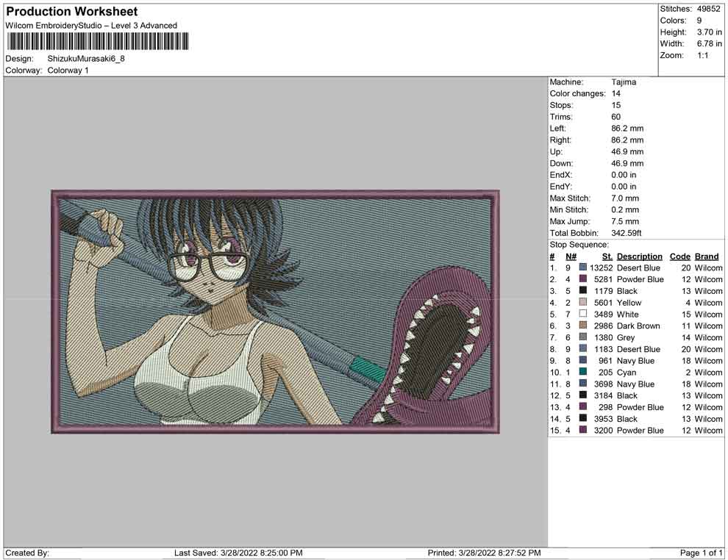Image resolution: width=728 pixels, height=560 pixels.
Task: Click the 'Wilcom EmbroideryStudio – Level 3 Advanced' line
Action: click(x=91, y=26)
